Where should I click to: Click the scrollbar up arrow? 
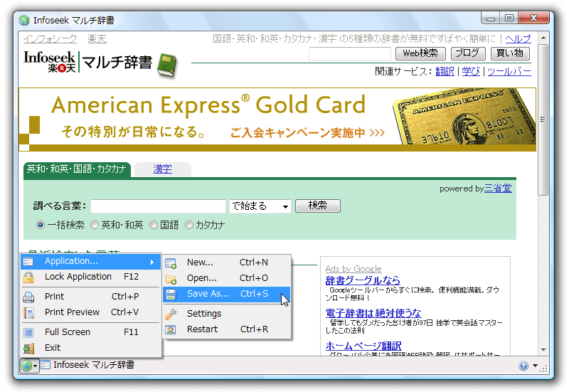click(x=543, y=38)
